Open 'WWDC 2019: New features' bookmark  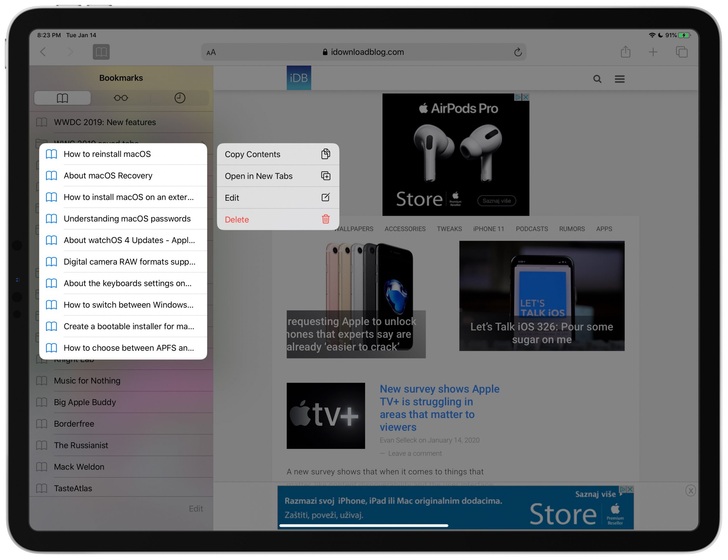click(x=121, y=122)
